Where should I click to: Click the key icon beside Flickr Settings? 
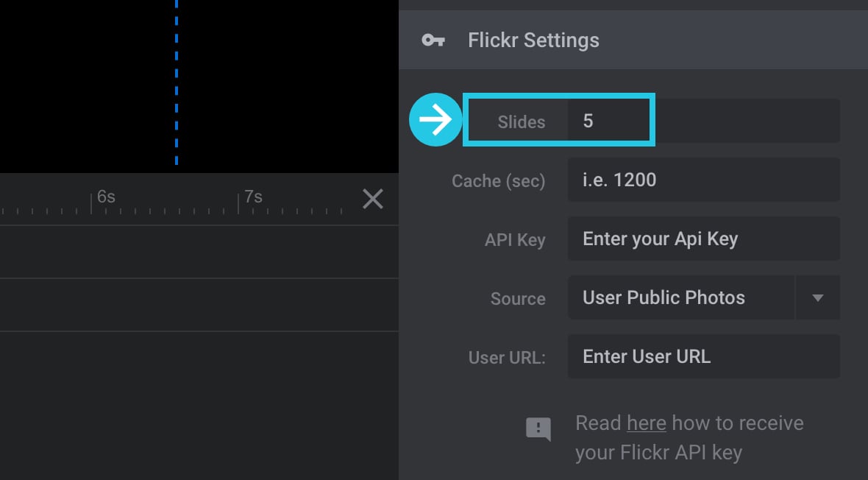(x=433, y=40)
